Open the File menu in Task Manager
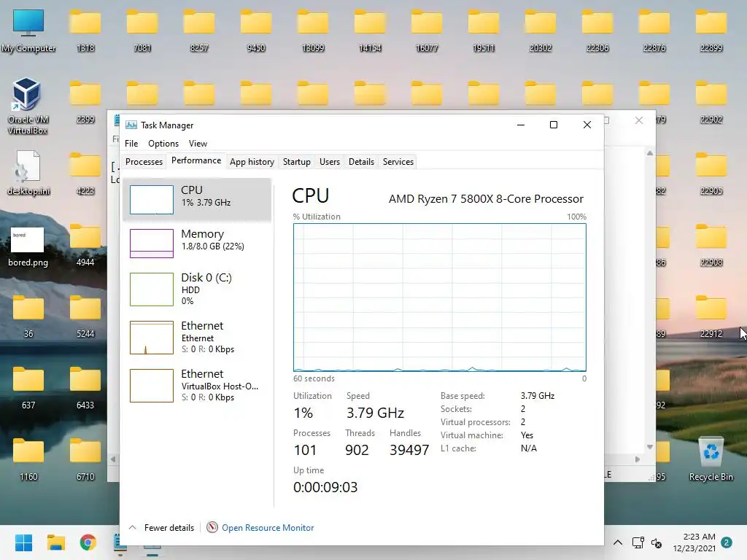The height and width of the screenshot is (560, 747). coord(131,144)
